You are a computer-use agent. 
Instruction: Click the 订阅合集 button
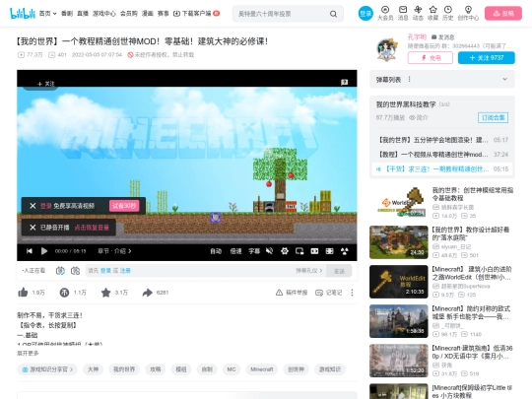[493, 118]
